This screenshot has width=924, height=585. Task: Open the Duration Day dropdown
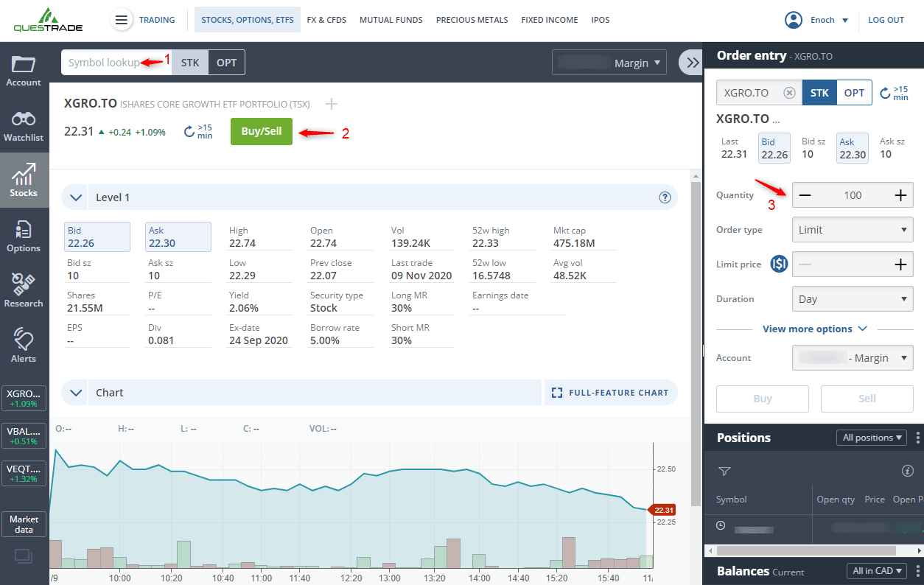coord(852,298)
